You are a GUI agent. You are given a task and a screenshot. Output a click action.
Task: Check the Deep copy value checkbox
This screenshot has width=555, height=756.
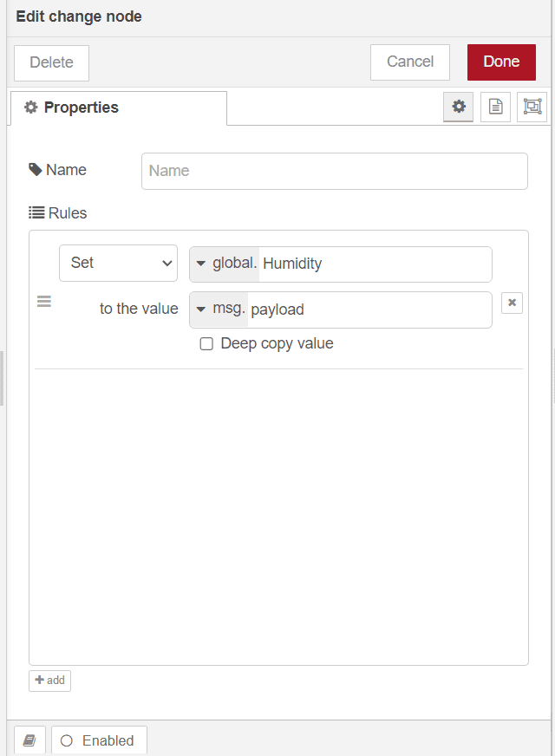206,343
